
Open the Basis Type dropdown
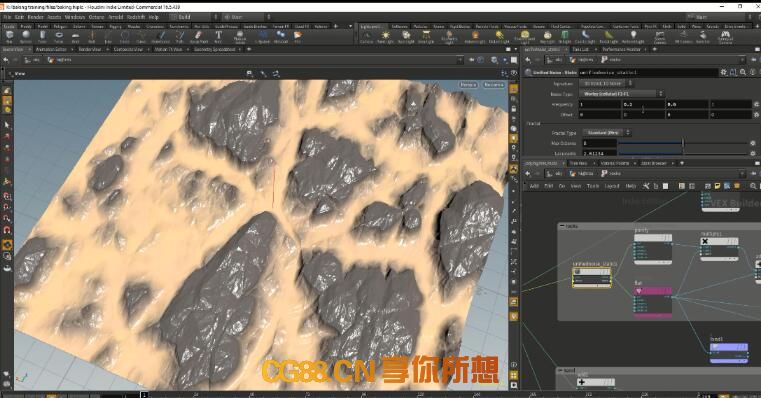tap(622, 94)
